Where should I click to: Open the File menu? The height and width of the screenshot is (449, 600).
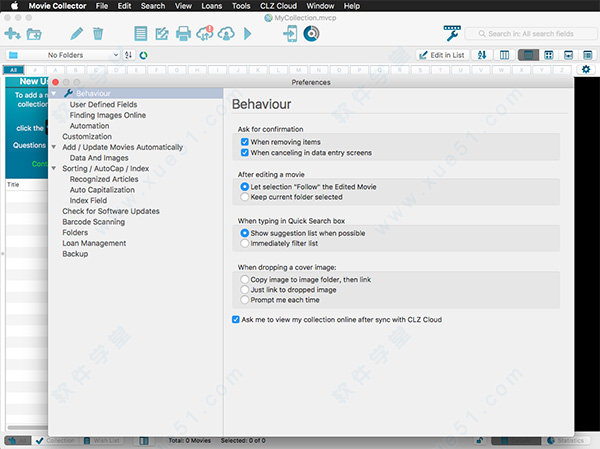click(x=102, y=6)
